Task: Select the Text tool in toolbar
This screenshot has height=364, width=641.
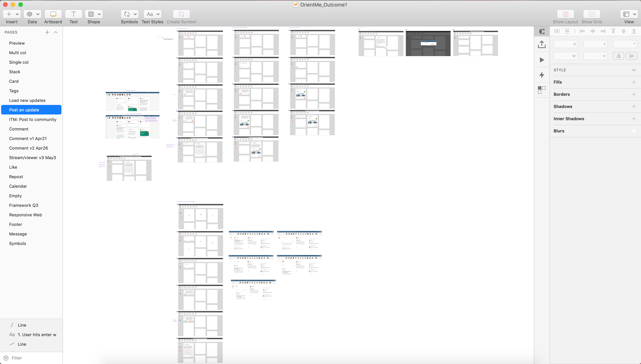Action: click(73, 14)
